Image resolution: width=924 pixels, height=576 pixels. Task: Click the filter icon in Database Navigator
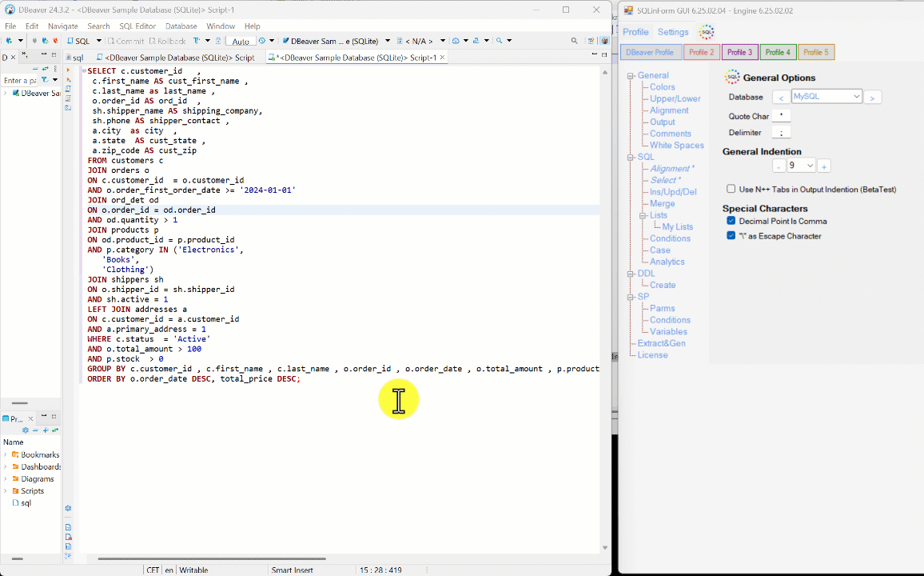pyautogui.click(x=45, y=79)
